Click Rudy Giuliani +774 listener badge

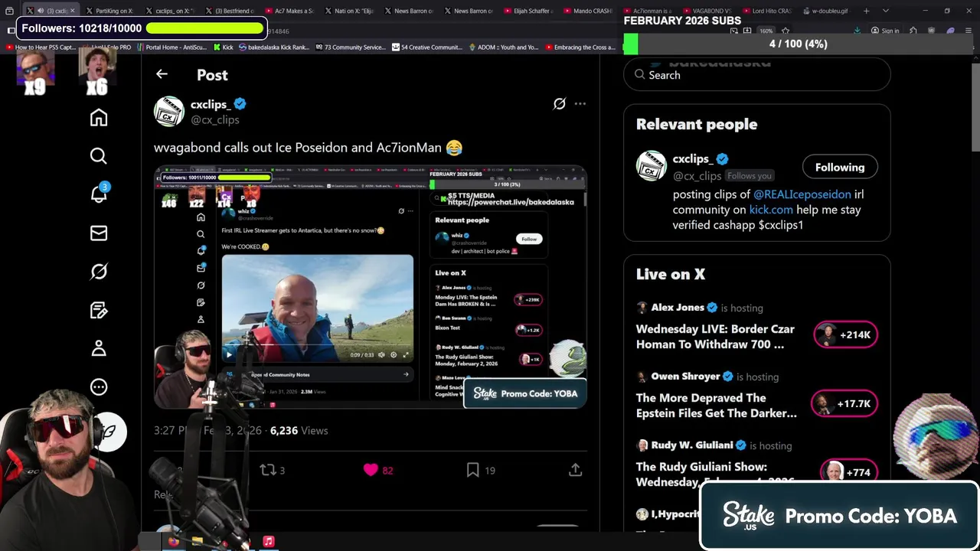click(848, 472)
